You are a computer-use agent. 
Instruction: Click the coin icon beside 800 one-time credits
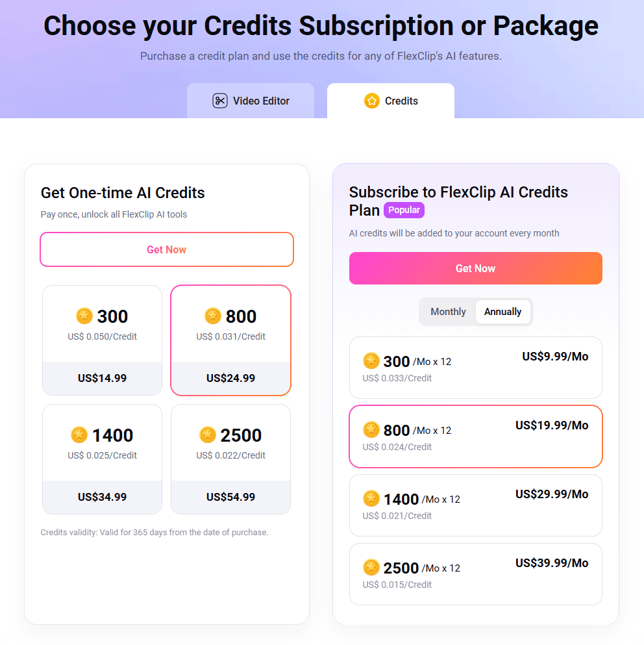coord(212,316)
